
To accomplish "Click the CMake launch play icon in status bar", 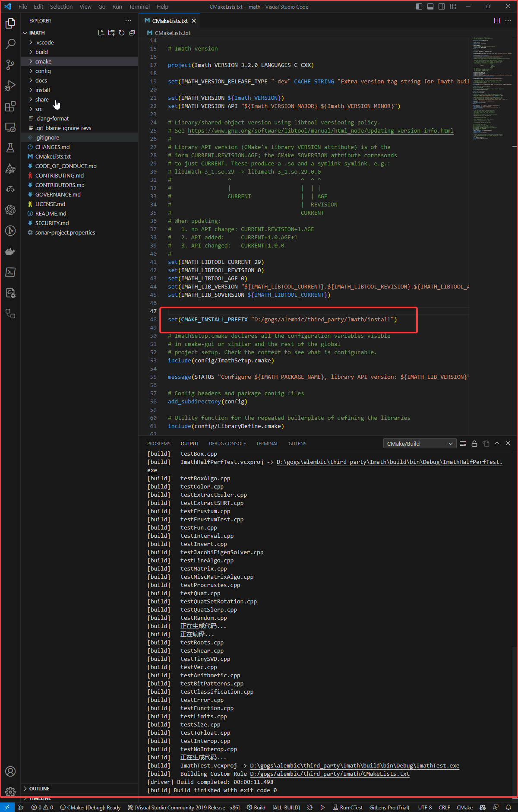I will click(x=322, y=807).
